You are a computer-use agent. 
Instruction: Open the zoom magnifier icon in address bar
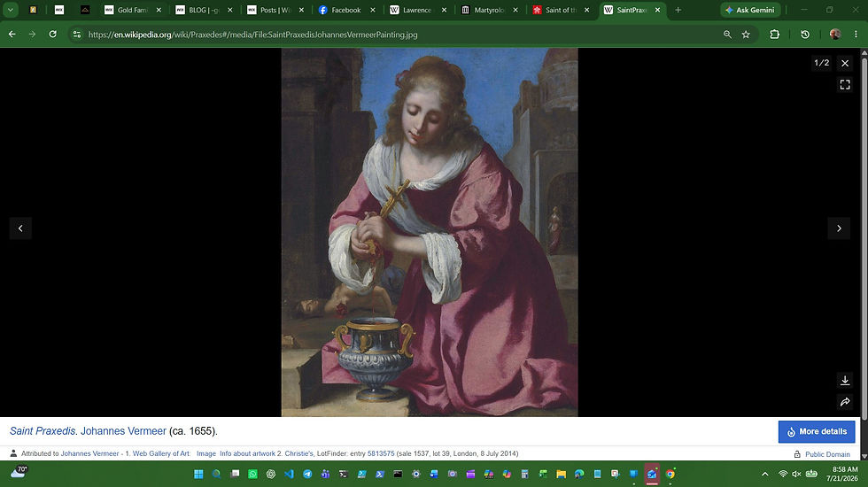(x=727, y=35)
